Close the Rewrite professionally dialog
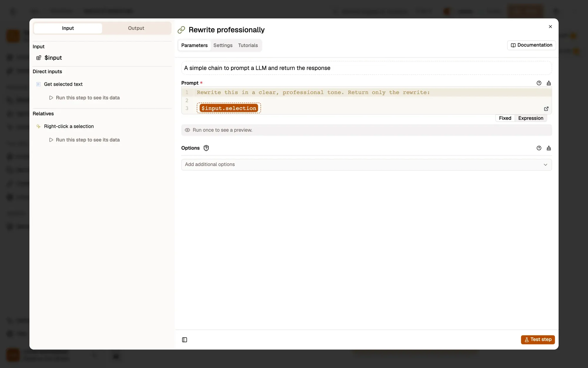The height and width of the screenshot is (368, 588). [550, 26]
